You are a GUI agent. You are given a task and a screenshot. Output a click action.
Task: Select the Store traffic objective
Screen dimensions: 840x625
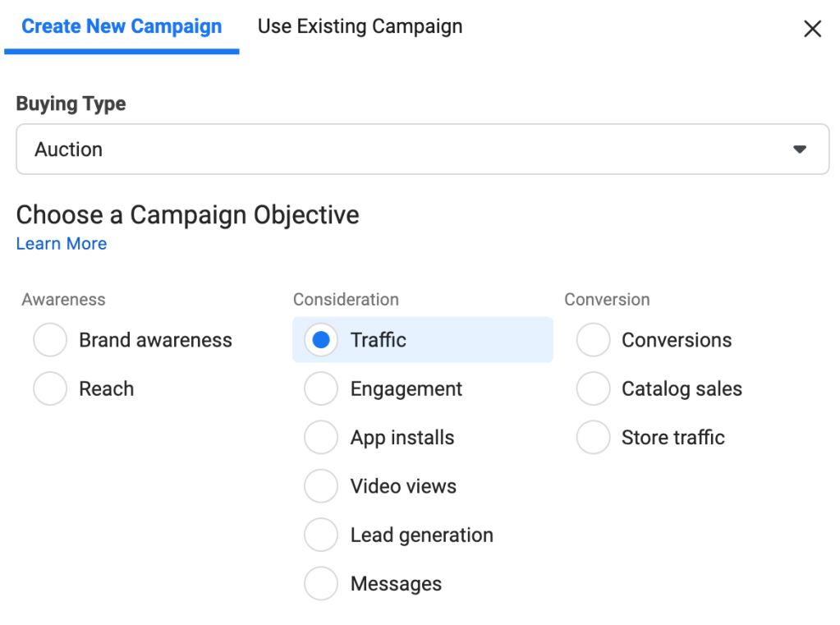point(593,438)
